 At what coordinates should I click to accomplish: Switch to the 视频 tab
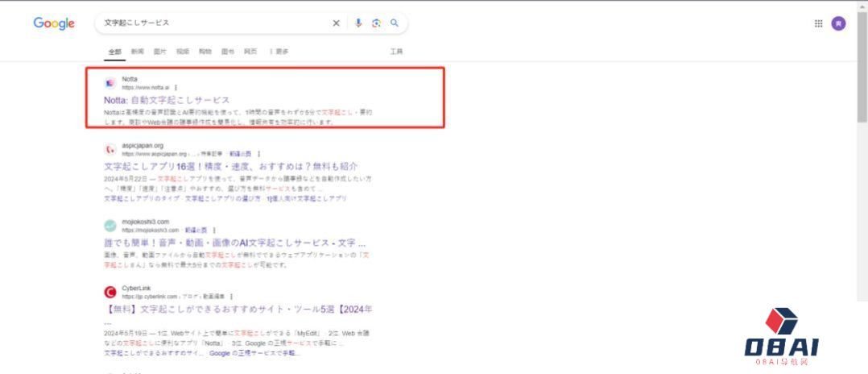183,52
